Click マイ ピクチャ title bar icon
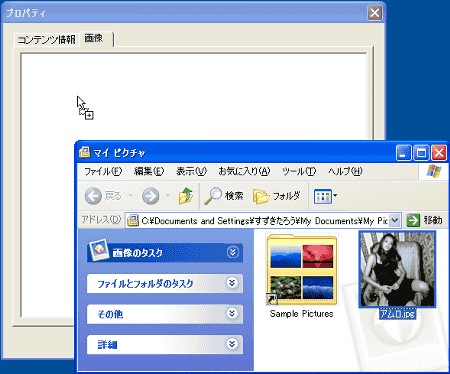 coord(85,152)
